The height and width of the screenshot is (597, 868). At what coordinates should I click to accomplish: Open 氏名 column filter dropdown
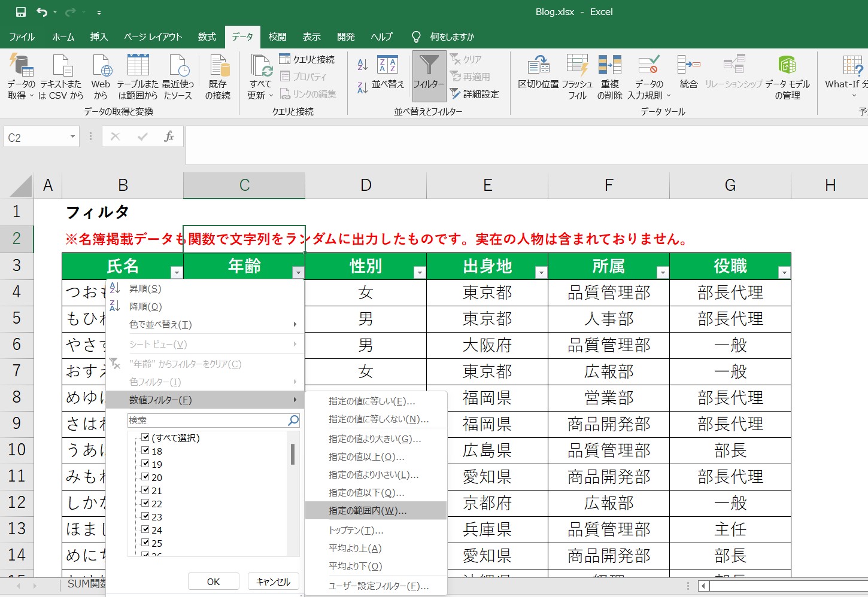coord(176,272)
